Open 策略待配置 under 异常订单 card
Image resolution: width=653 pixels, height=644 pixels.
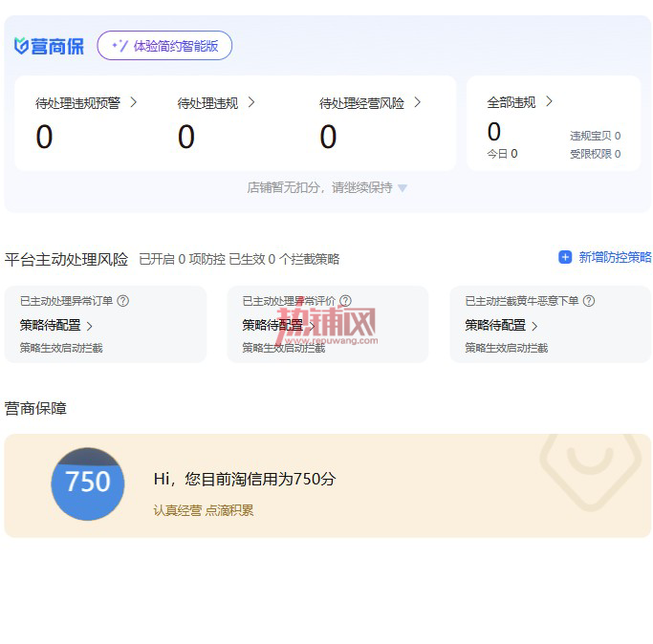(x=56, y=325)
